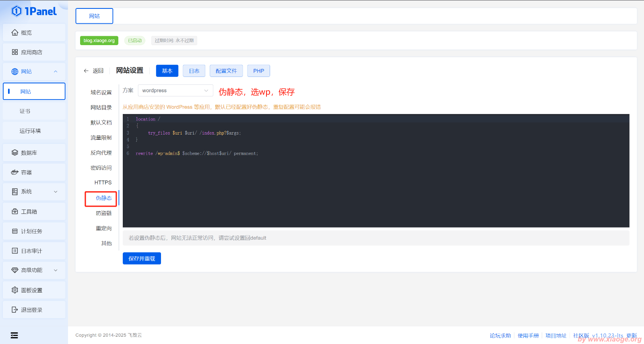Click the 1Panel logo icon

click(17, 11)
